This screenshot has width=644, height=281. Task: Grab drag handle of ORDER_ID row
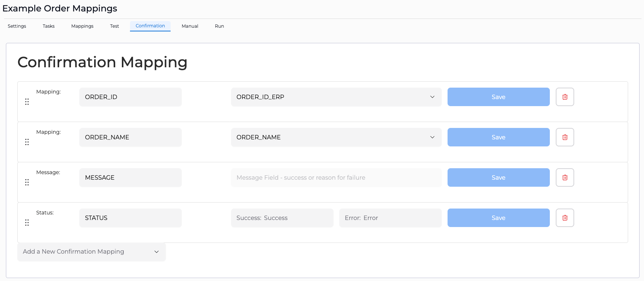click(x=27, y=102)
